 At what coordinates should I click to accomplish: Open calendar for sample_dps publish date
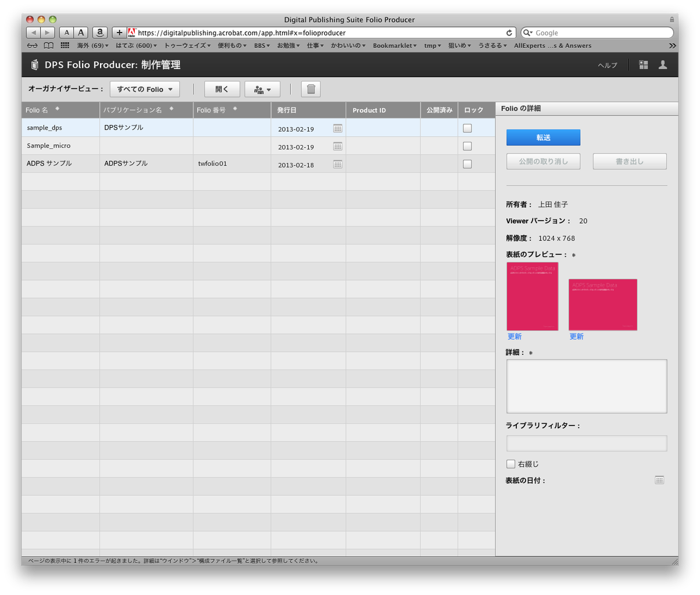(x=338, y=128)
